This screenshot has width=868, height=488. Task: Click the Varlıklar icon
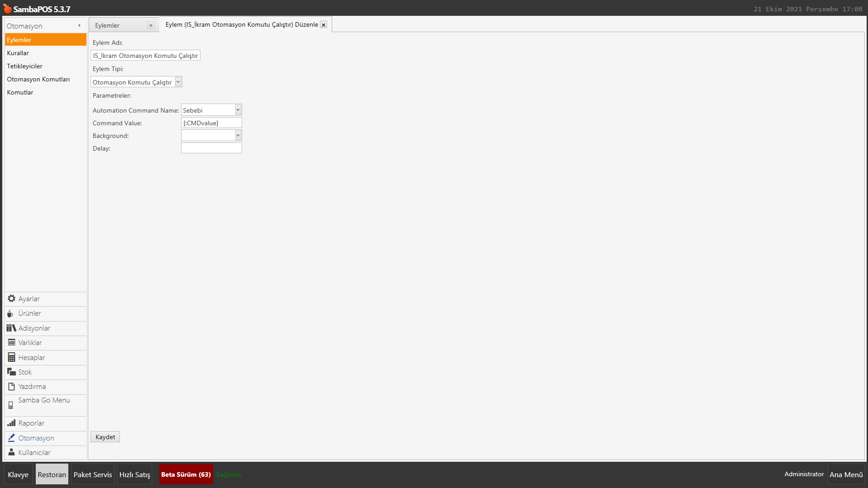(x=11, y=342)
